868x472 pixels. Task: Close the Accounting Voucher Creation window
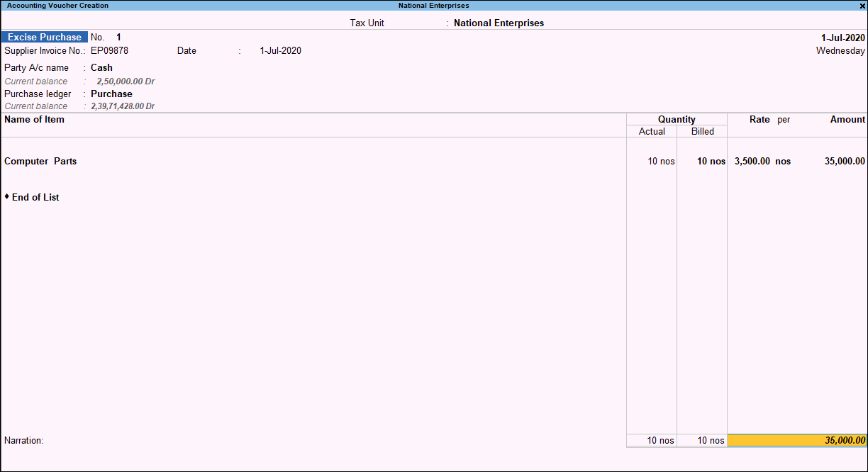pos(862,5)
